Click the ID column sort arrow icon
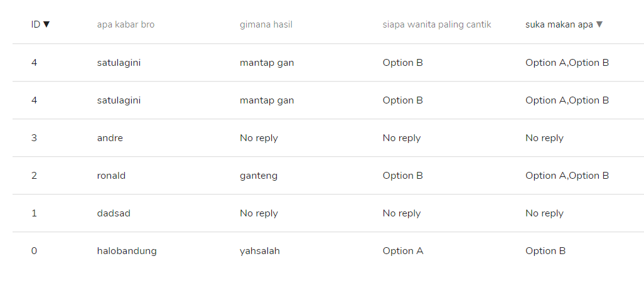Viewport: 644px width, 298px height. (x=46, y=24)
